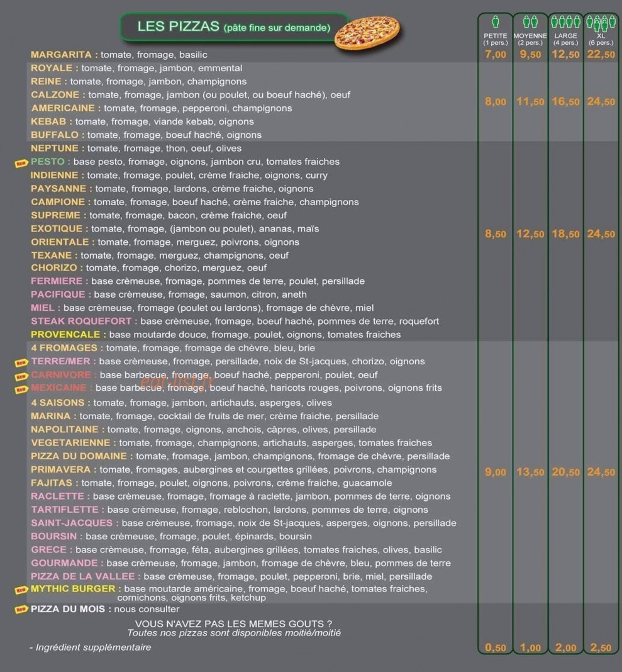
Task: Click the four-person icon above LARGE
Action: (x=565, y=21)
